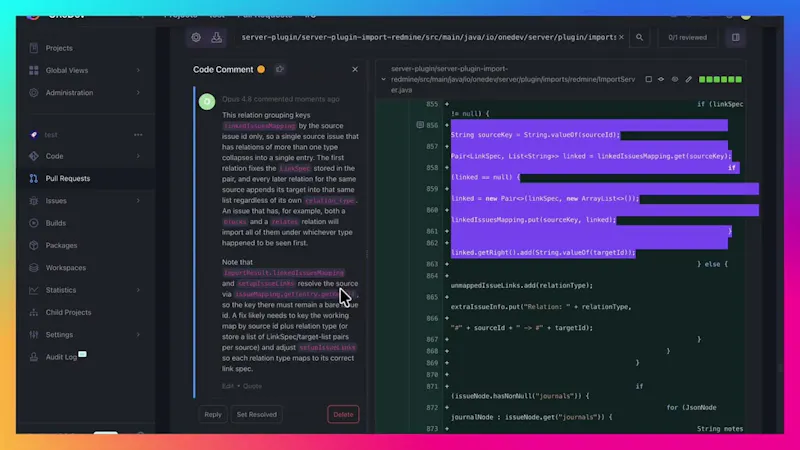
Task: Click the Workspaces stack icon
Action: [34, 268]
